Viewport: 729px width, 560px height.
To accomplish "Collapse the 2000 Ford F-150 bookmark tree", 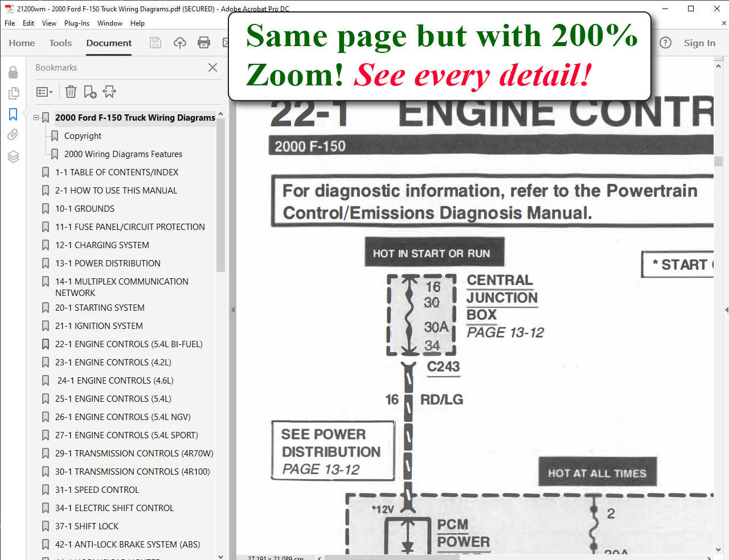I will point(36,118).
